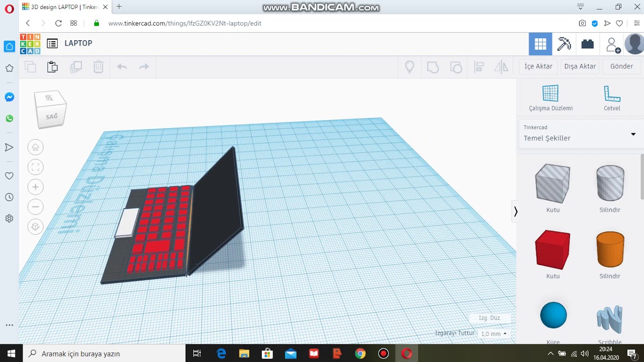Open the settings gear in the Opera sidebar
Viewport: 644px width, 362px height.
[x=9, y=219]
